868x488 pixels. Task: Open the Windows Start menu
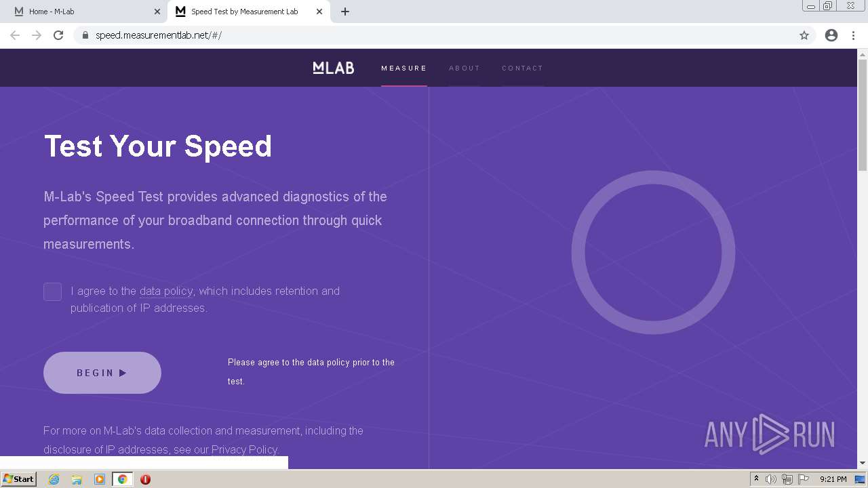pyautogui.click(x=19, y=479)
